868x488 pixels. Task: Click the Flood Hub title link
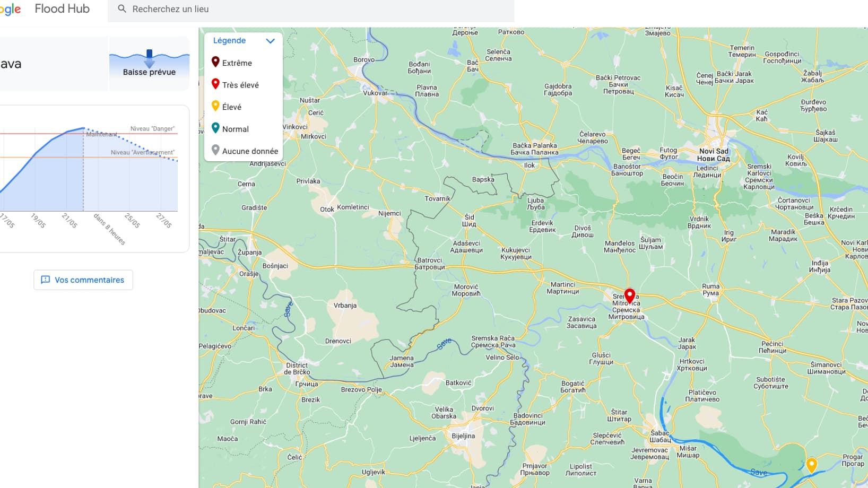click(62, 9)
